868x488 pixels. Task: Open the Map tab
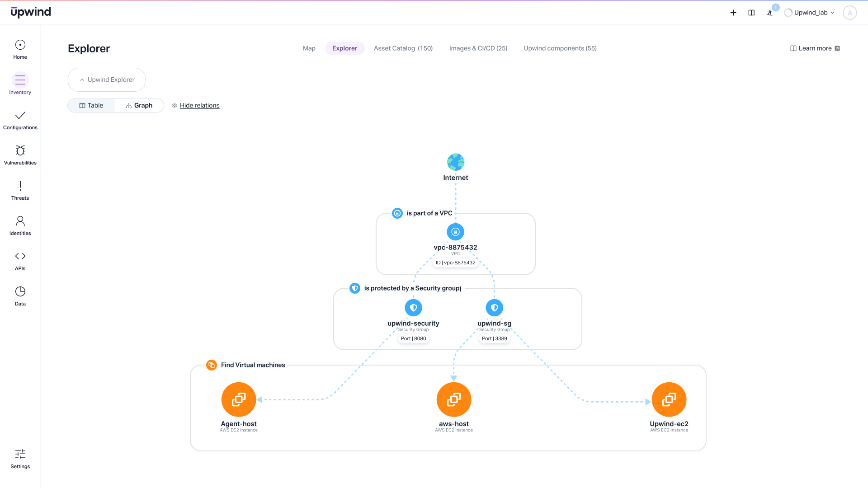tap(309, 48)
